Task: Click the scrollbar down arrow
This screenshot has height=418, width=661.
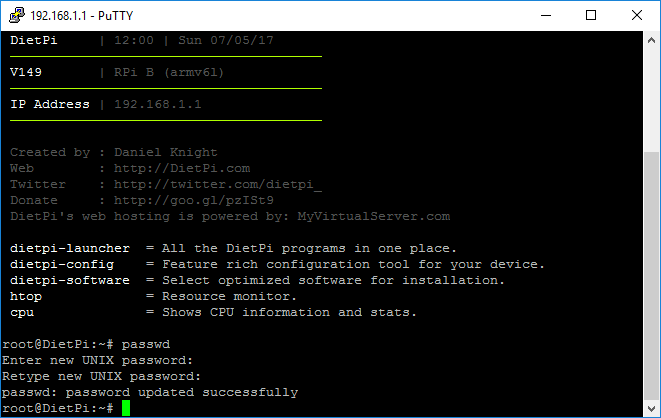Action: (x=651, y=408)
